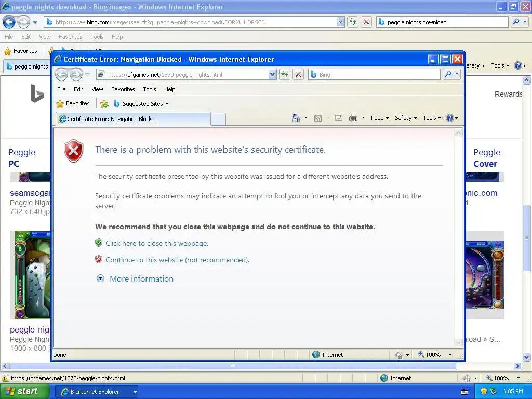Open the bing.com address bar dropdown
The width and height of the screenshot is (532, 399).
[340, 22]
